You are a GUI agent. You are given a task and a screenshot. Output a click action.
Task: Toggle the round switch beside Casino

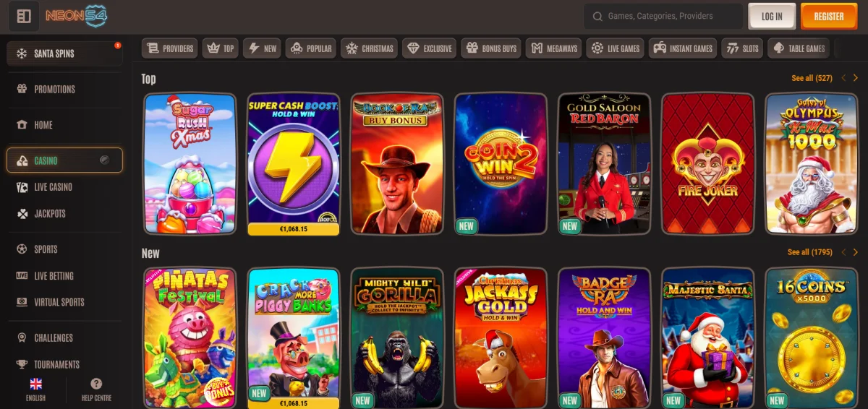tap(105, 160)
